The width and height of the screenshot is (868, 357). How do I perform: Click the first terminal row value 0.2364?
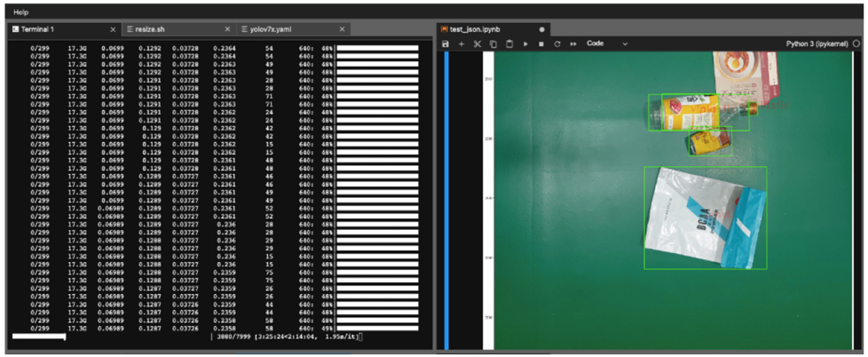click(x=225, y=48)
